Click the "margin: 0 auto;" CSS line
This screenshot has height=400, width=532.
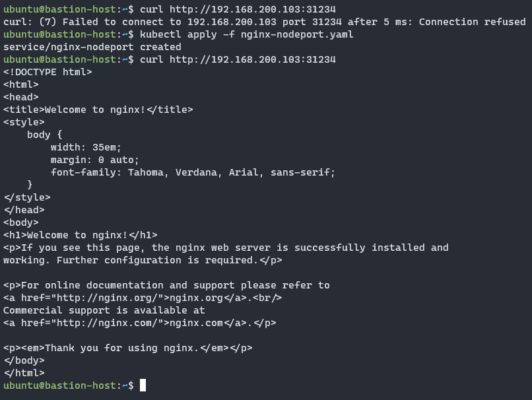point(95,160)
